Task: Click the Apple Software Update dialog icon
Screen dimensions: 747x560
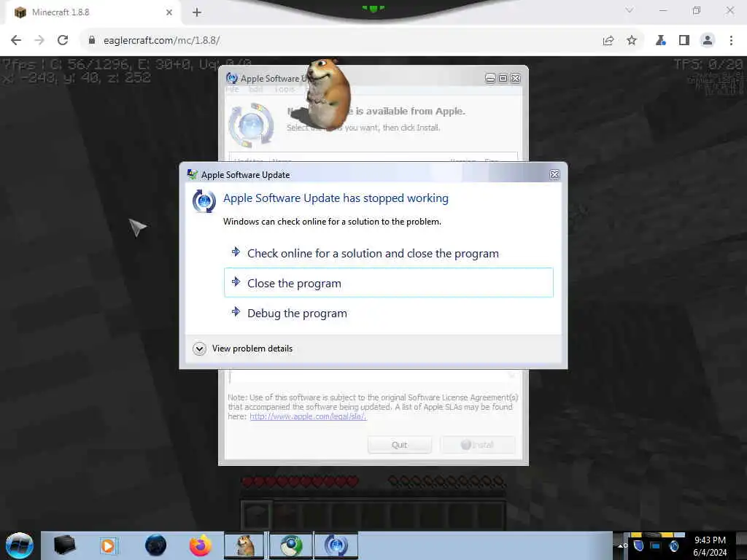Action: point(204,201)
